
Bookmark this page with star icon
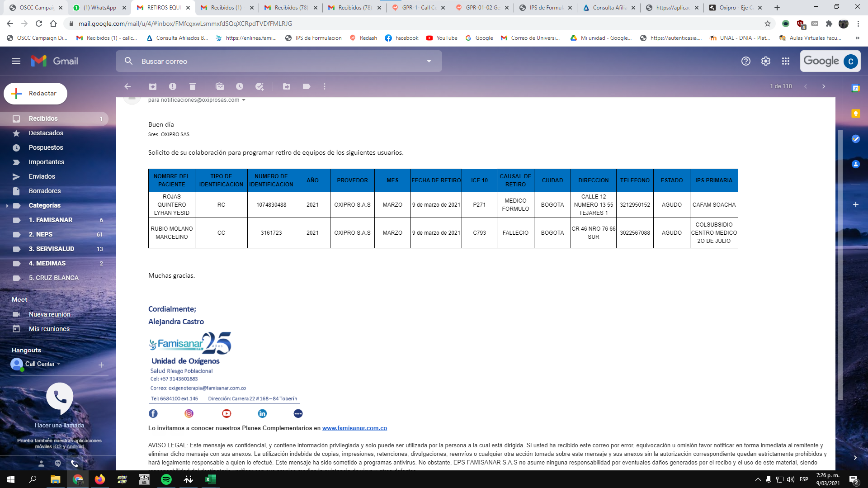[x=768, y=24]
